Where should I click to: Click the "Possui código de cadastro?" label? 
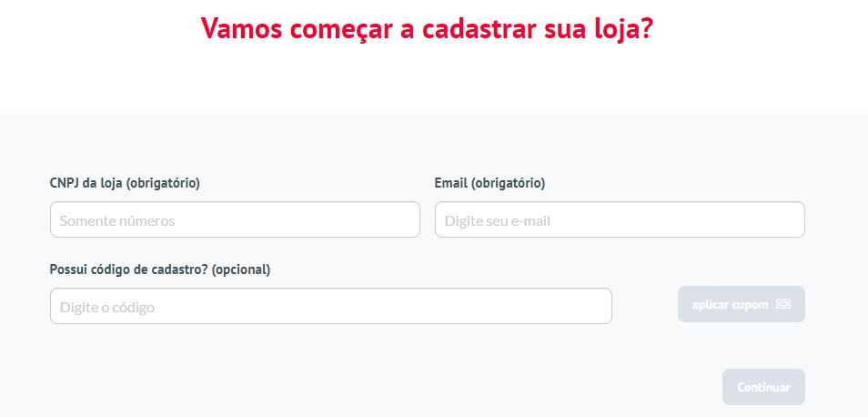pos(128,270)
